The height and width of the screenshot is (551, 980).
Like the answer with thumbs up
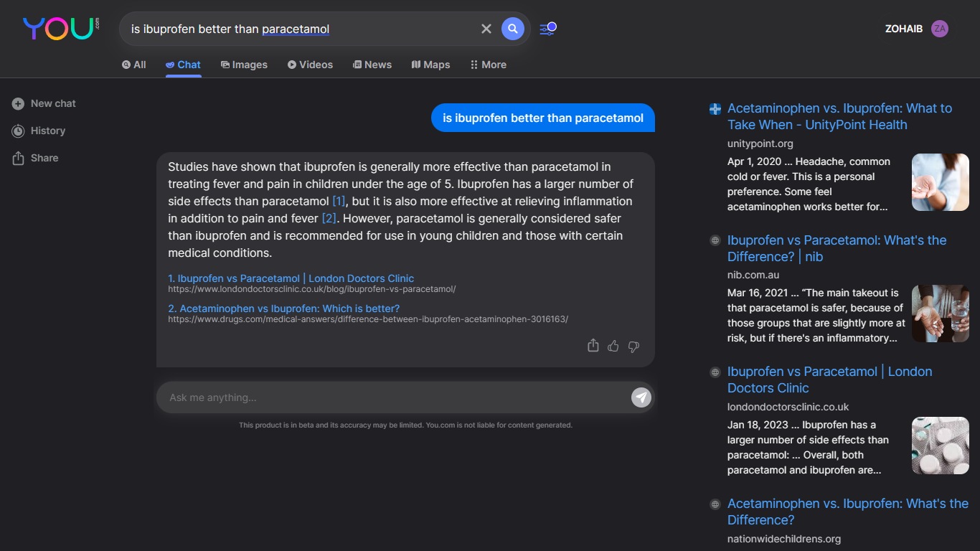pyautogui.click(x=613, y=346)
